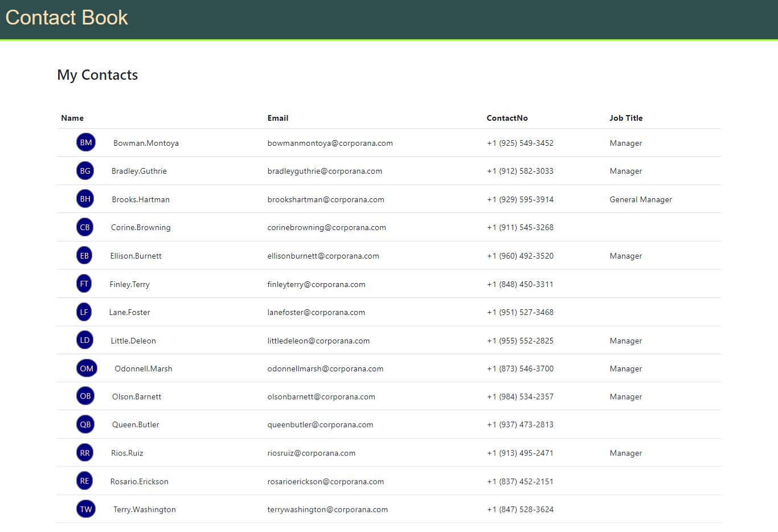Click the Job Title column header
The width and height of the screenshot is (778, 532).
(626, 118)
